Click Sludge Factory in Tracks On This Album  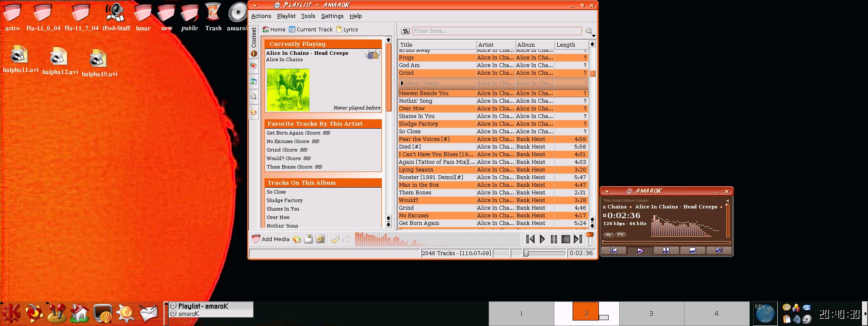(x=284, y=200)
